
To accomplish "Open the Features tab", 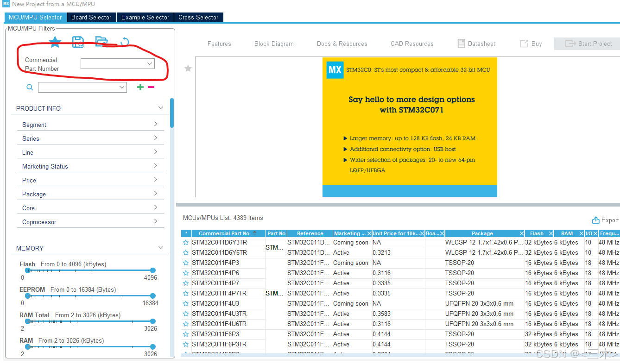I will (x=219, y=44).
